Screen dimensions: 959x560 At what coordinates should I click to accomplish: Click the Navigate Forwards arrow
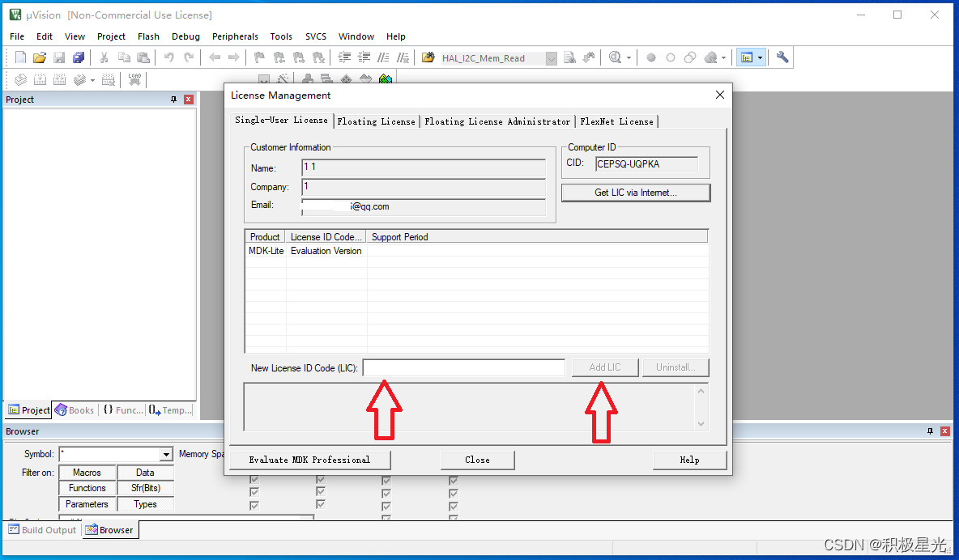[x=233, y=57]
